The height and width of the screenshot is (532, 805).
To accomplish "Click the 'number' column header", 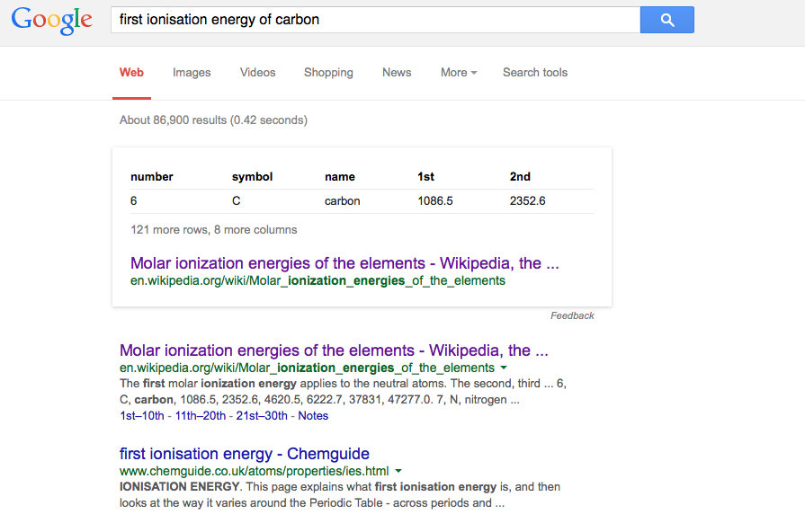I will pos(152,176).
